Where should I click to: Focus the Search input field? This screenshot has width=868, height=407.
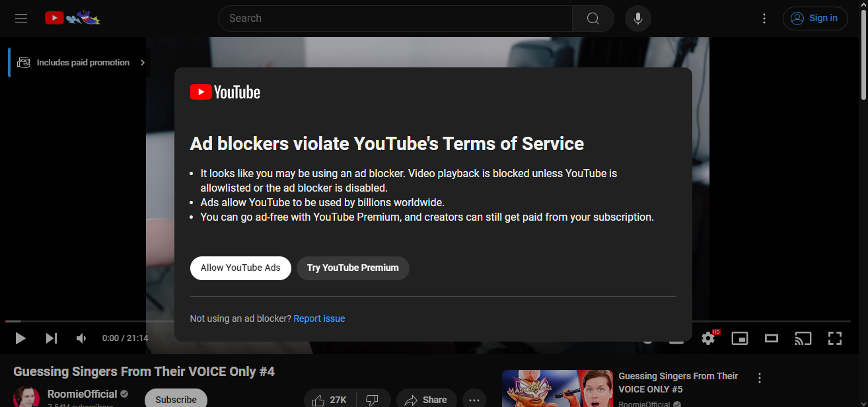395,18
